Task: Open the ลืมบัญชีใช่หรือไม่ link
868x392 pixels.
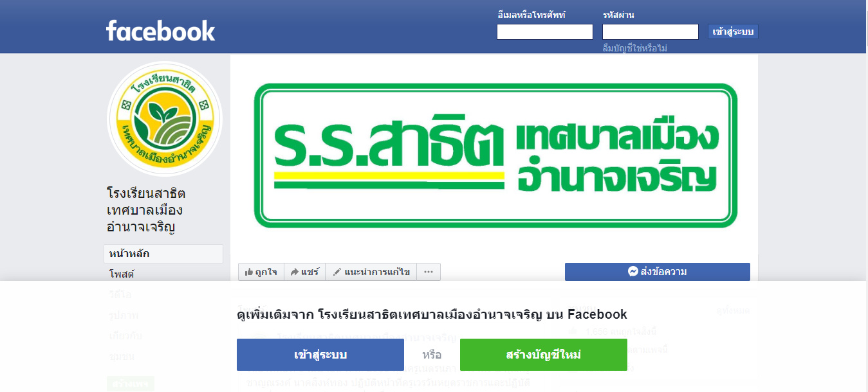Action: pyautogui.click(x=634, y=48)
